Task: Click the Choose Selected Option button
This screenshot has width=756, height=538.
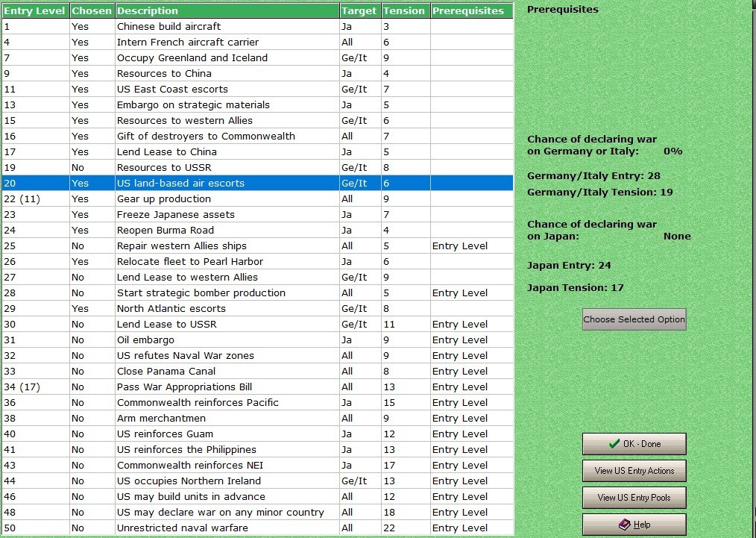Action: pyautogui.click(x=634, y=319)
